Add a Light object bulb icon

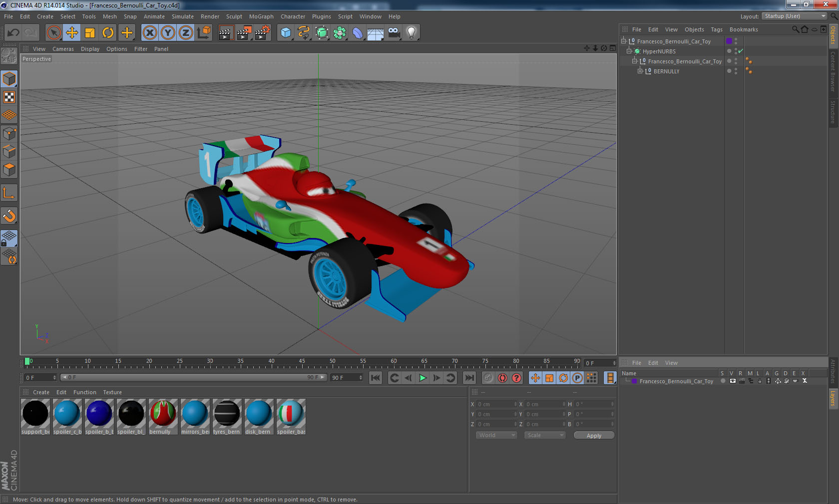point(412,33)
